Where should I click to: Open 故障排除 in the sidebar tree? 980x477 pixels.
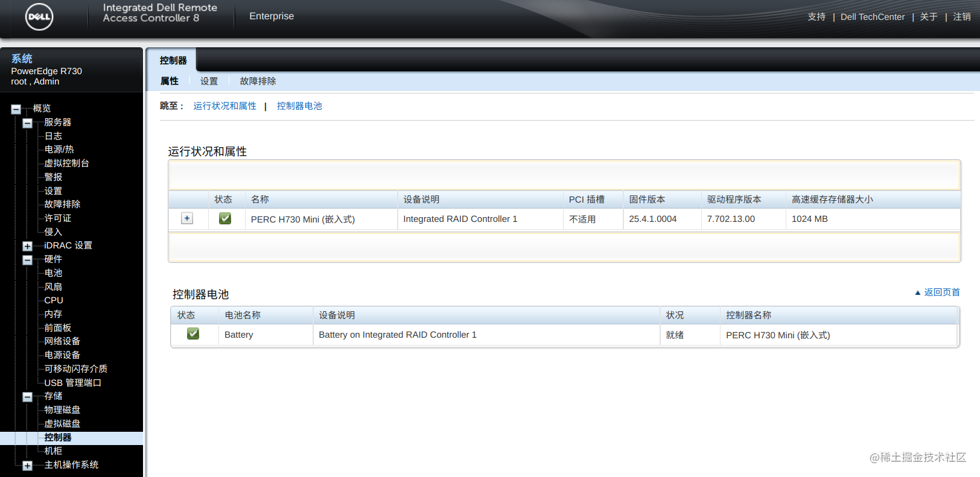pos(62,204)
